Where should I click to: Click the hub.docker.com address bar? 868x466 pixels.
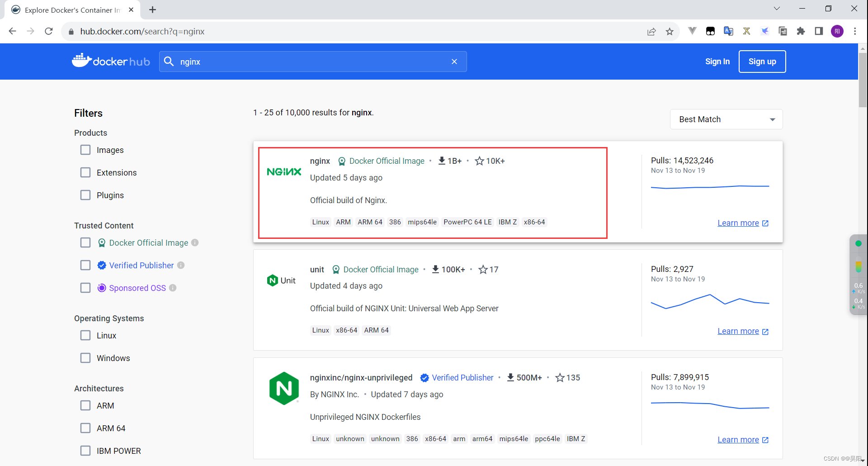[353, 31]
